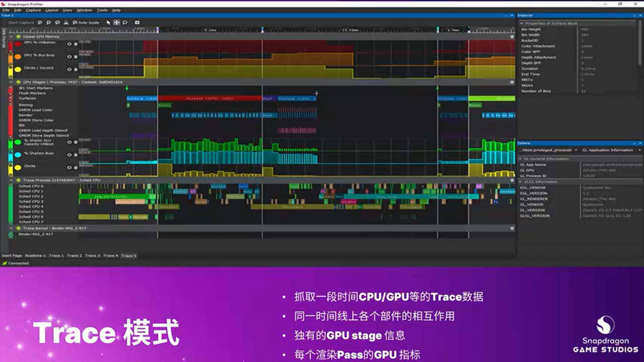Click the camera screenshot icon in the toolbar

pyautogui.click(x=137, y=22)
